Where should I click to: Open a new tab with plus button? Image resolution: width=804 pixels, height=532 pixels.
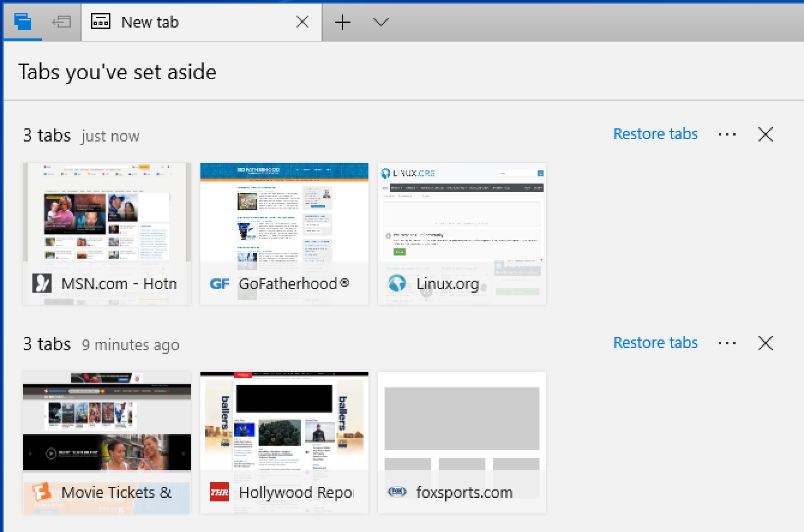click(343, 22)
